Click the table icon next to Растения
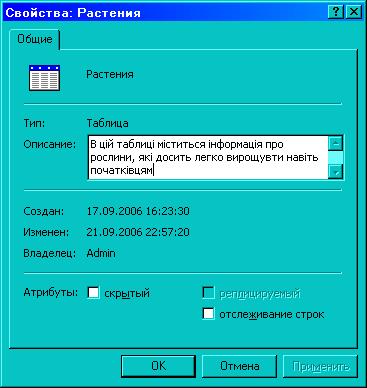The height and width of the screenshot is (388, 367). tap(44, 78)
